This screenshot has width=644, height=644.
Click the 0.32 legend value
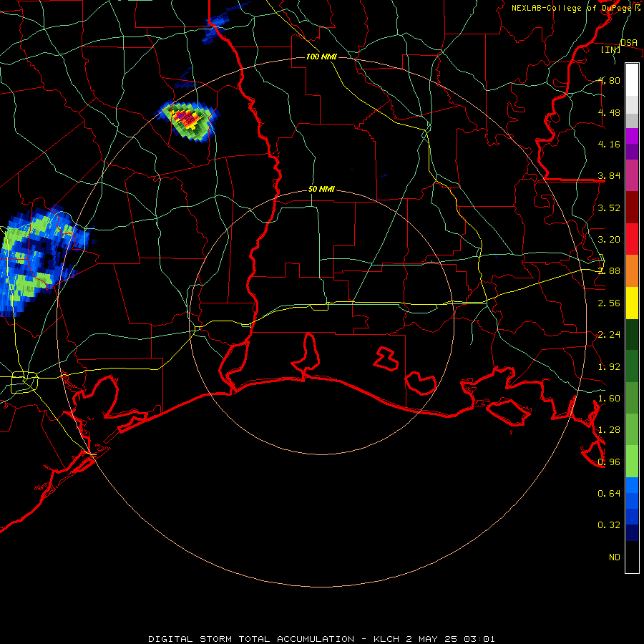coord(609,525)
